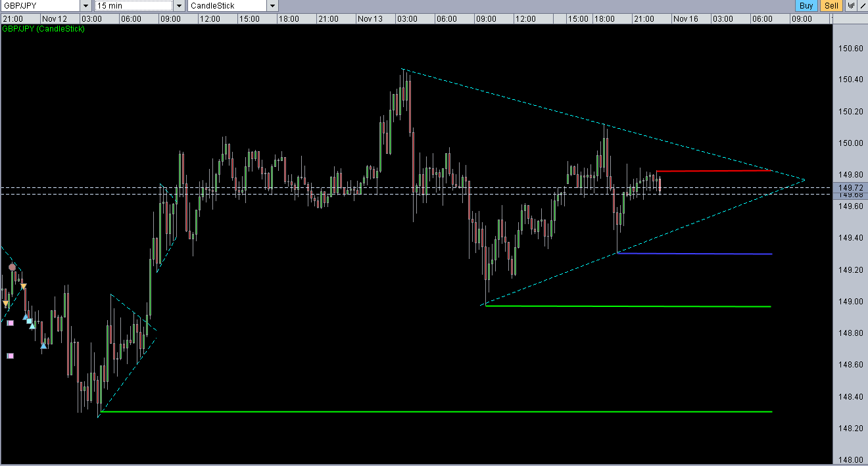Viewport: 868px width, 466px height.
Task: Click the light blue square trade marker
Action: pyautogui.click(x=29, y=321)
